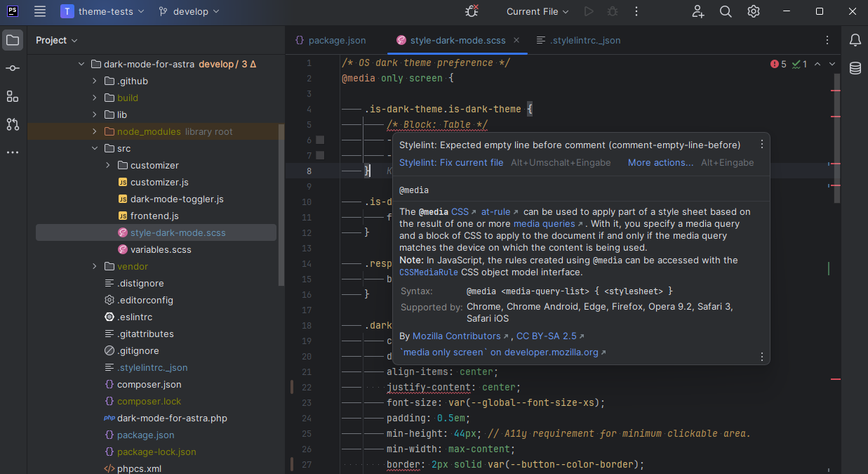868x474 pixels.
Task: Open the Notifications panel bell icon
Action: pos(855,40)
